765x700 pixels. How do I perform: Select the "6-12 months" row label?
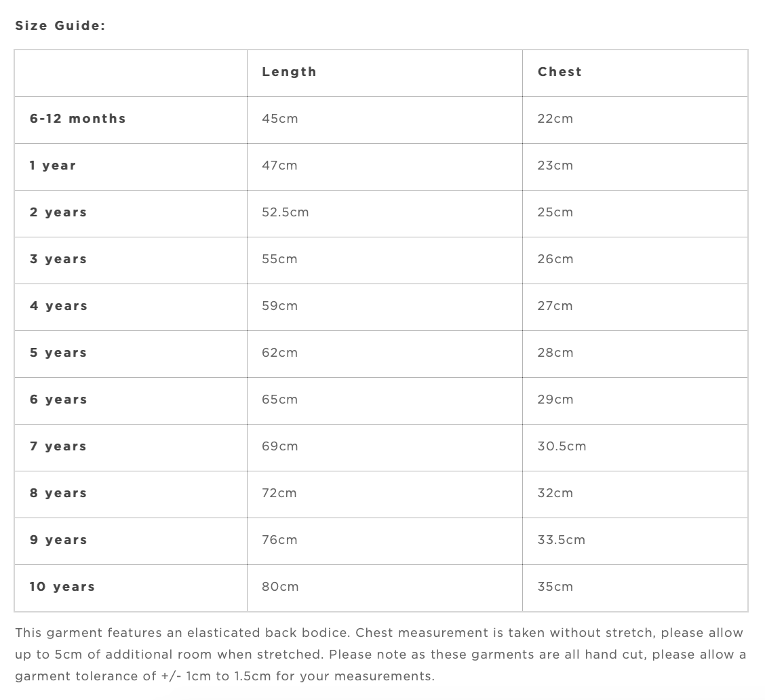pos(77,119)
